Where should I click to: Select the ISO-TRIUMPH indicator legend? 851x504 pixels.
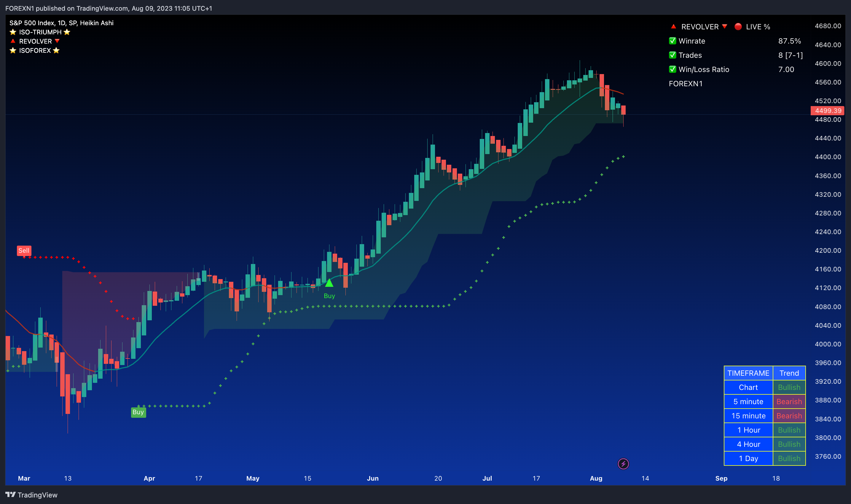[40, 32]
